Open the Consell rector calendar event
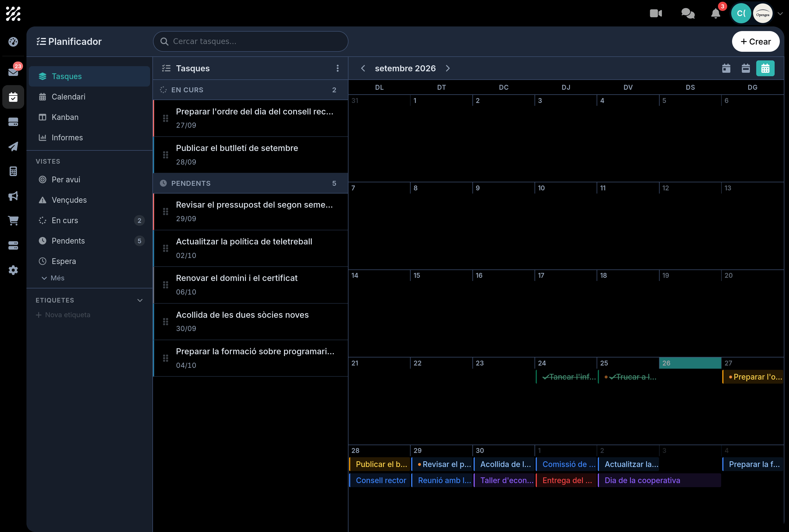The height and width of the screenshot is (532, 789). point(380,481)
